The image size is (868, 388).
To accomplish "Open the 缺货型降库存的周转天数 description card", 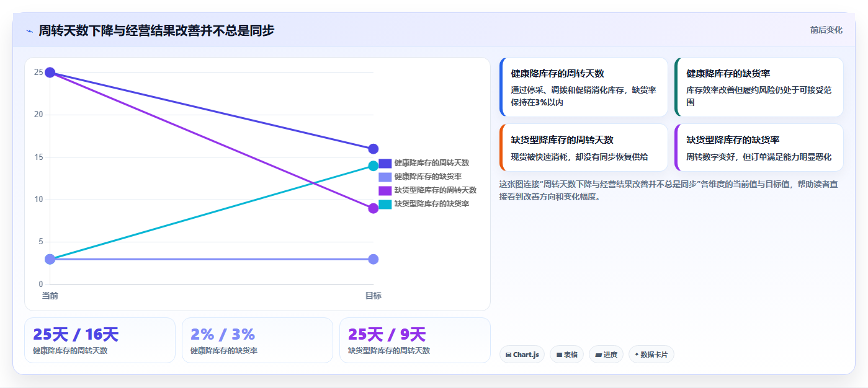I will pyautogui.click(x=583, y=148).
